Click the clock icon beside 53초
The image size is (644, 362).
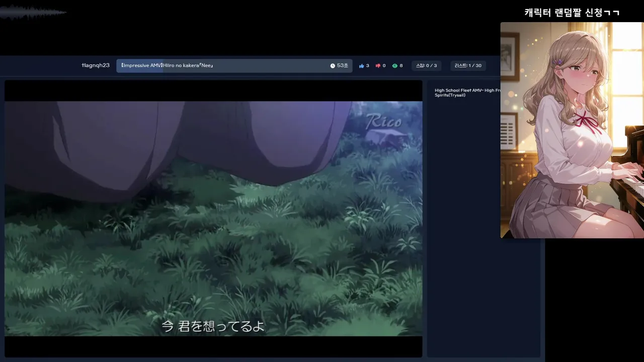pos(333,66)
